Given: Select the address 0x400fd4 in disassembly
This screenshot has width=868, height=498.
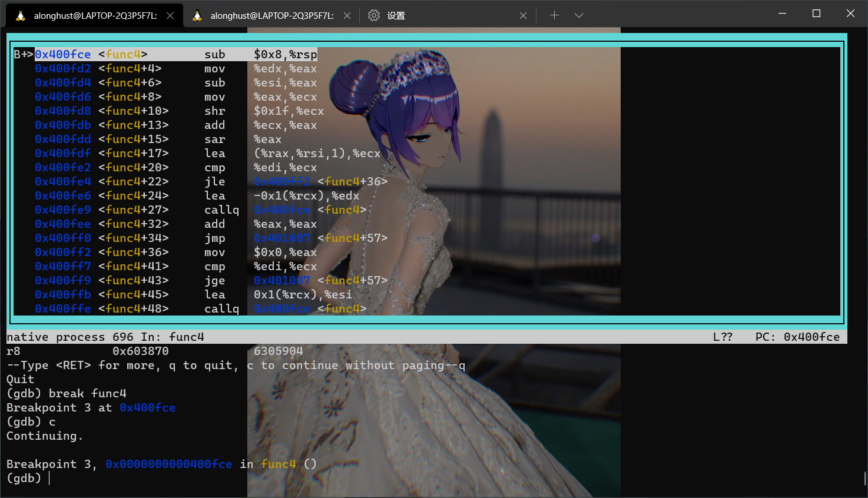Looking at the screenshot, I should 63,82.
